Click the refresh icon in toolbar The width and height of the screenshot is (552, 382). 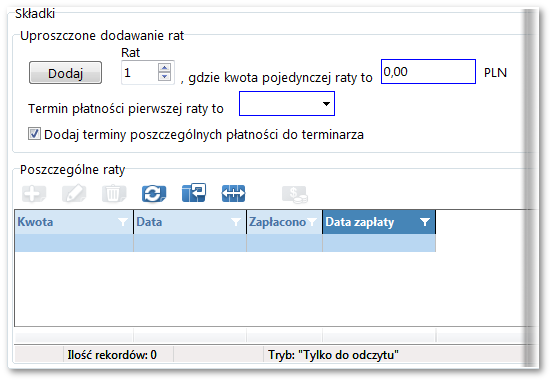coord(154,194)
